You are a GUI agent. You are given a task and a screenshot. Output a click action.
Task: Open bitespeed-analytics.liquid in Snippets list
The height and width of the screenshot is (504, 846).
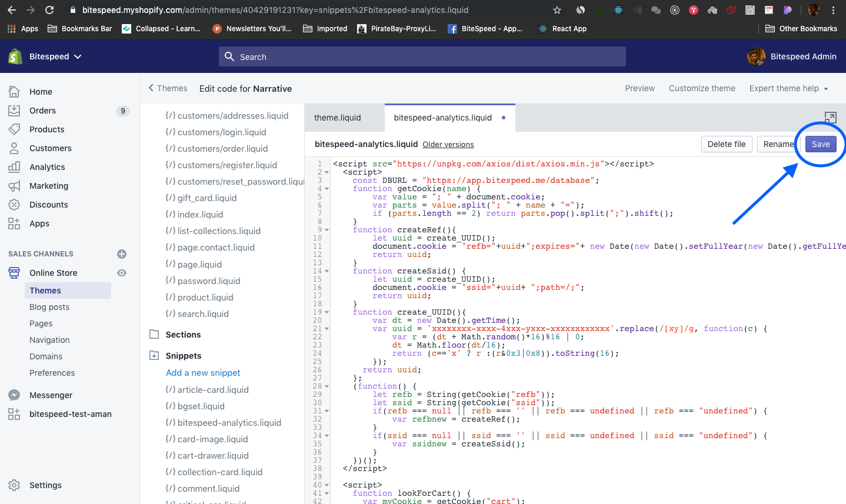229,423
